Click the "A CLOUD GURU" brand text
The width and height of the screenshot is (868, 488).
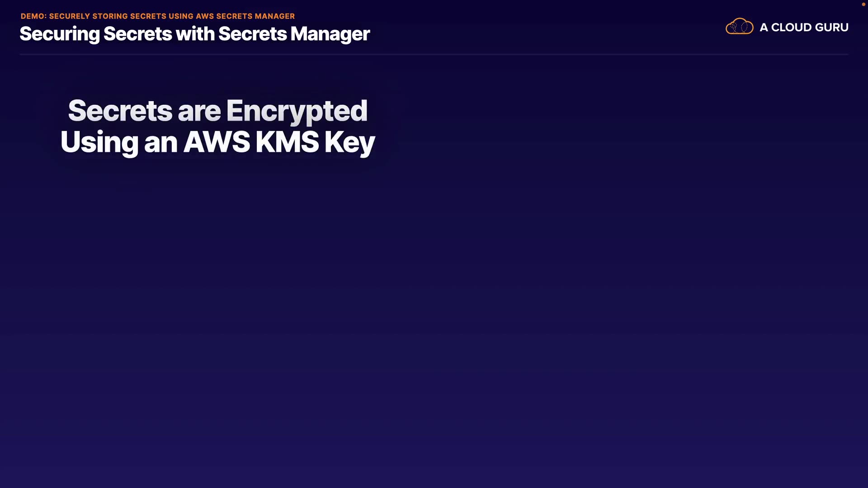(x=804, y=28)
